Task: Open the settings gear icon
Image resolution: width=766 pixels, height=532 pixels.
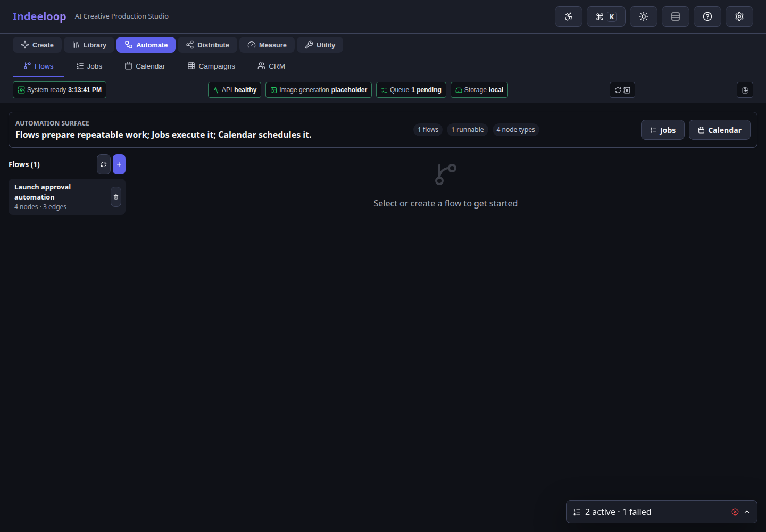Action: (x=739, y=16)
